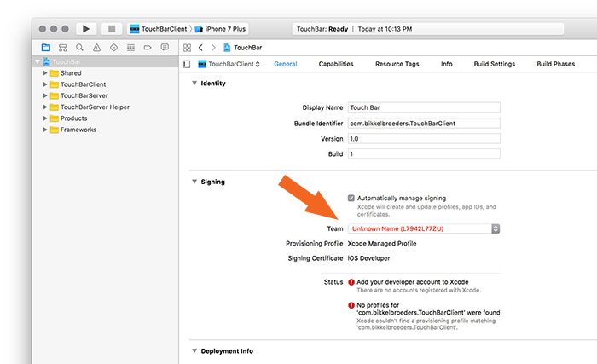Switch to the Capabilities tab
This screenshot has height=364, width=597.
pyautogui.click(x=336, y=64)
